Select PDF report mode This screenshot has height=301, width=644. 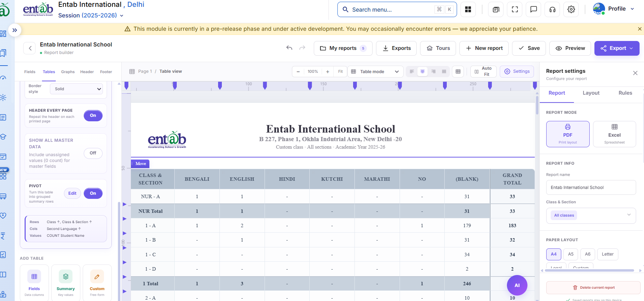tap(568, 134)
